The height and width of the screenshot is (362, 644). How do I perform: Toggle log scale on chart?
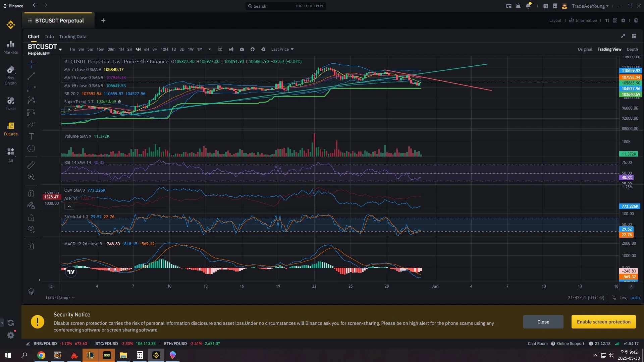click(623, 298)
